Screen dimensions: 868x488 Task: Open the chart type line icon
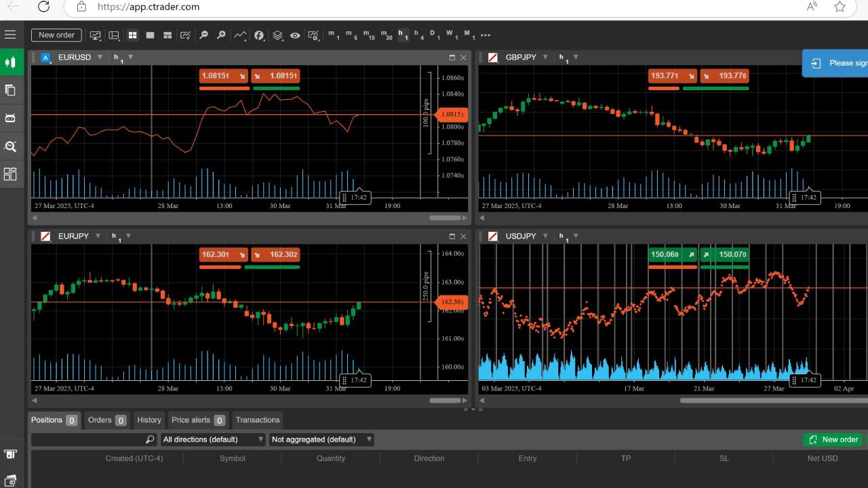[240, 35]
